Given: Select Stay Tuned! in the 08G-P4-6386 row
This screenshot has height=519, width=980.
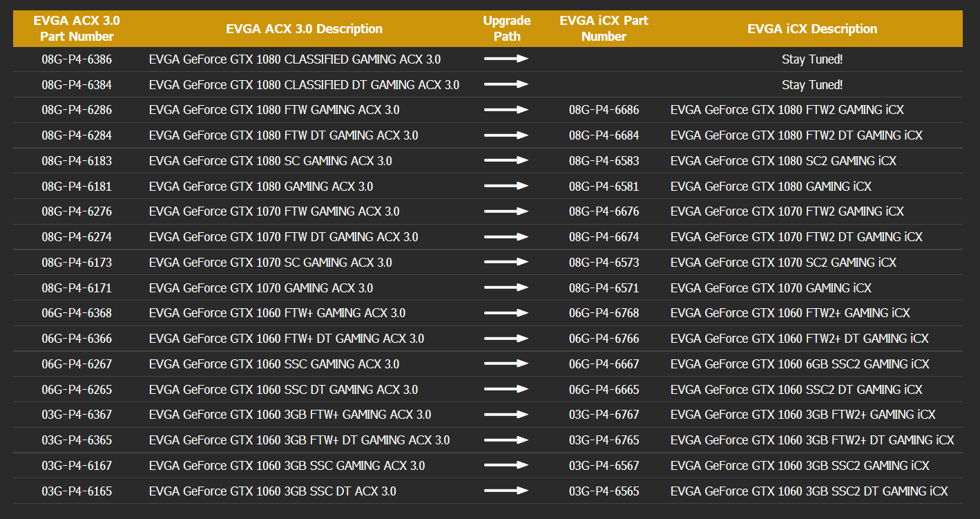Looking at the screenshot, I should [x=812, y=59].
